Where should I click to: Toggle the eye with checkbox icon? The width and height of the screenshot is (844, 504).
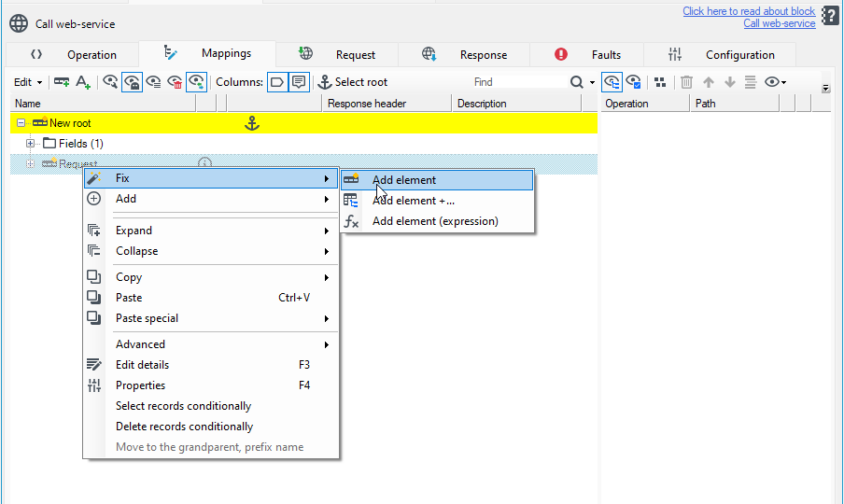click(634, 82)
